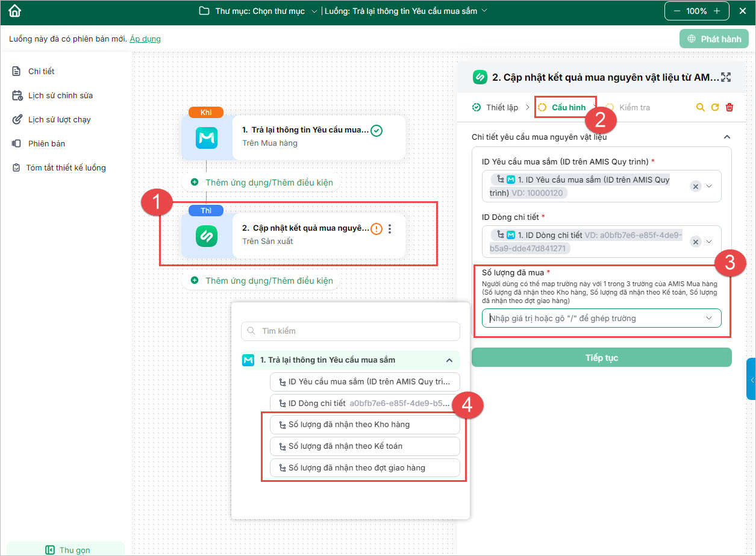Image resolution: width=756 pixels, height=556 pixels.
Task: Switch to the 'Cấu hình' tab
Action: pyautogui.click(x=563, y=107)
